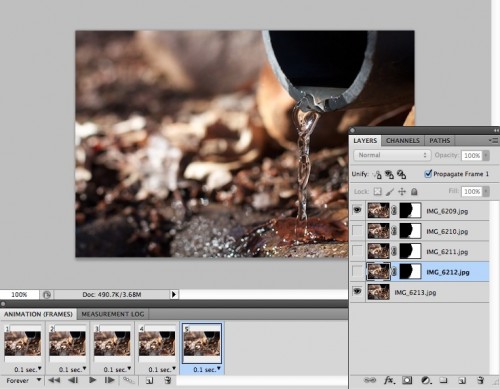Switch to the Paths tab
Image resolution: width=500 pixels, height=389 pixels.
pyautogui.click(x=439, y=141)
